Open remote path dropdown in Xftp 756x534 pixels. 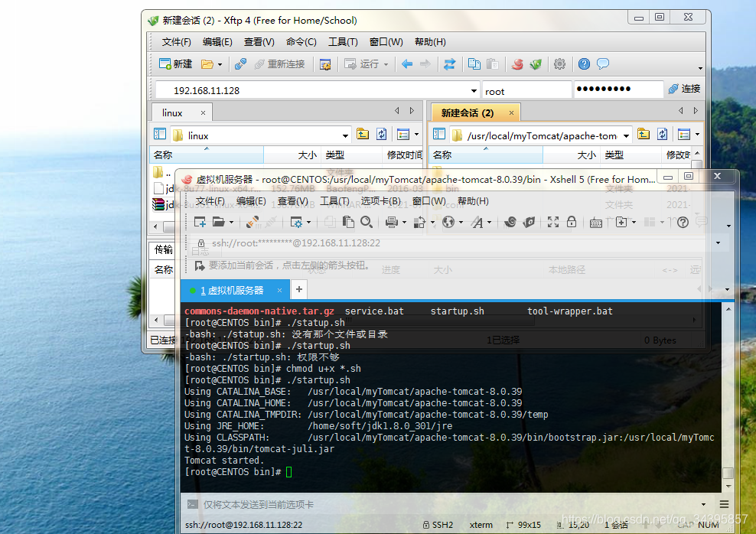(626, 136)
